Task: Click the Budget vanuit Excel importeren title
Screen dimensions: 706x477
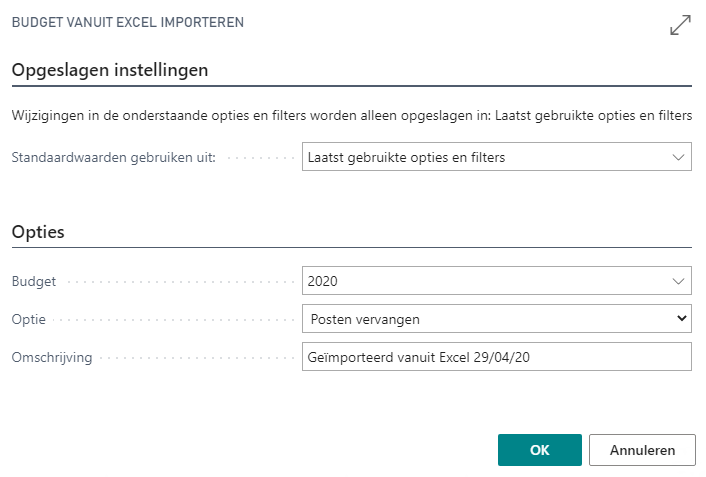Action: coord(127,22)
